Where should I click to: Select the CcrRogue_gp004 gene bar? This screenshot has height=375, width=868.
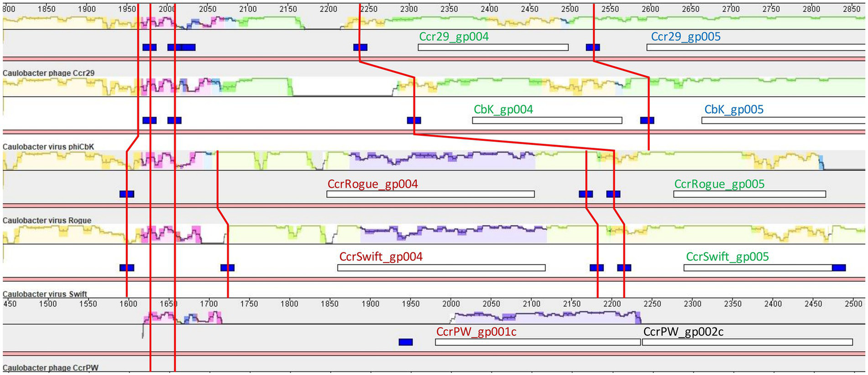pos(430,195)
